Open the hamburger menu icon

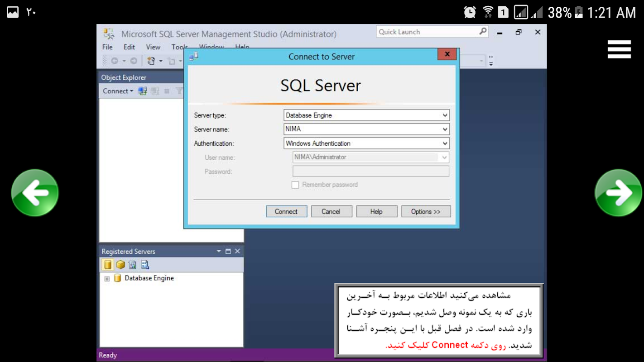click(619, 49)
